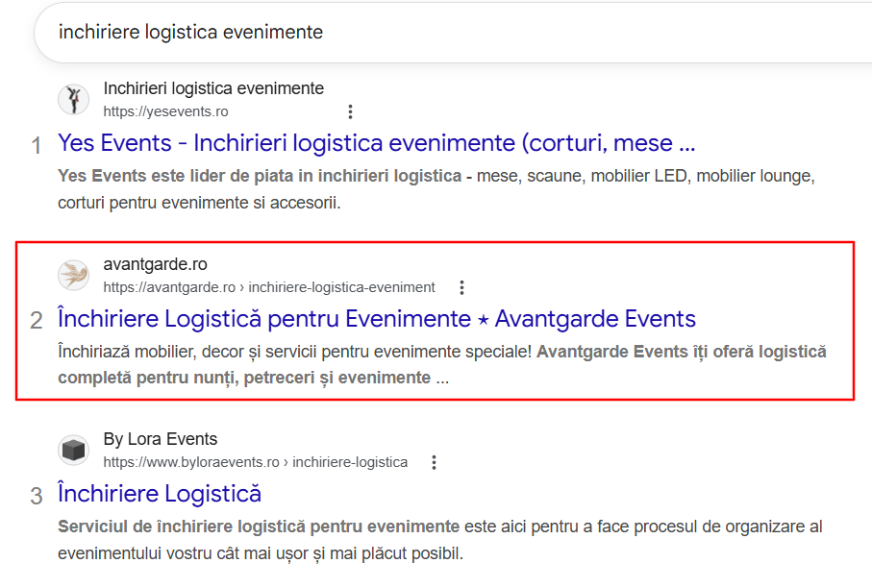Click the By Lora Events cube favicon

(x=73, y=451)
